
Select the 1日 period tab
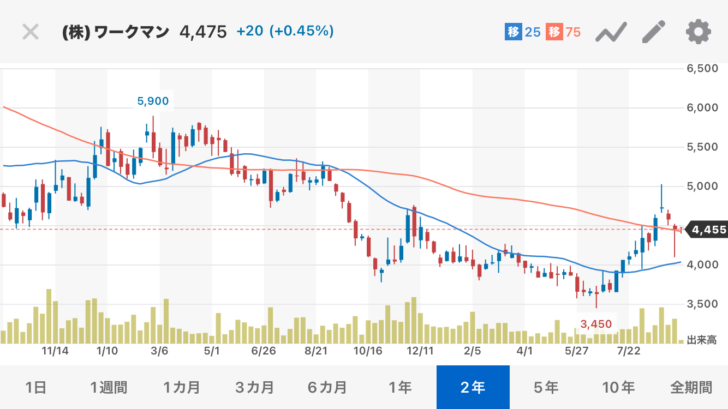35,387
